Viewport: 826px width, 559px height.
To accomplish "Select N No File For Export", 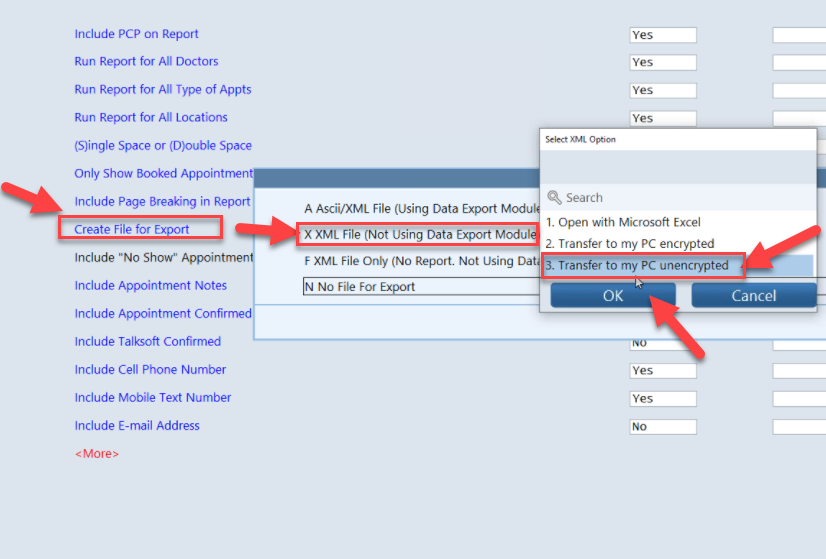I will [420, 287].
